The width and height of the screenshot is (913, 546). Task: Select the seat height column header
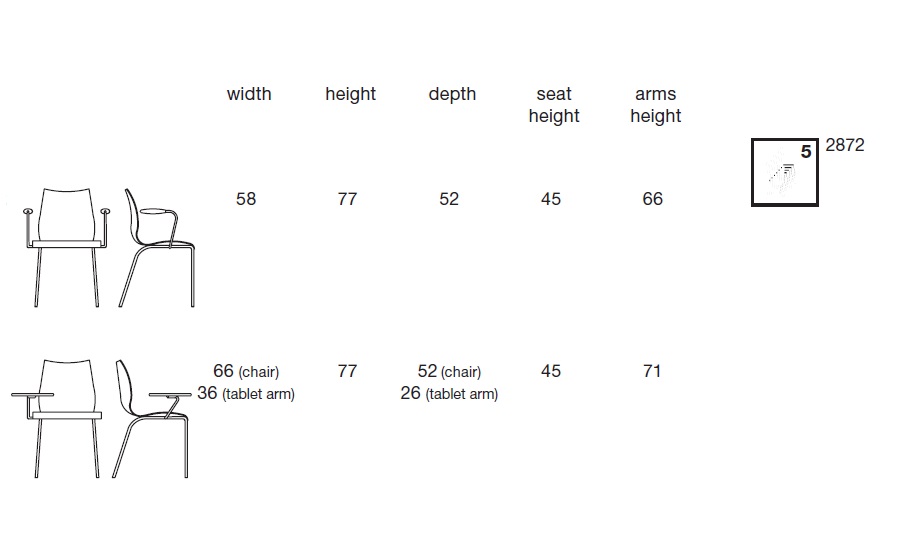click(x=554, y=105)
